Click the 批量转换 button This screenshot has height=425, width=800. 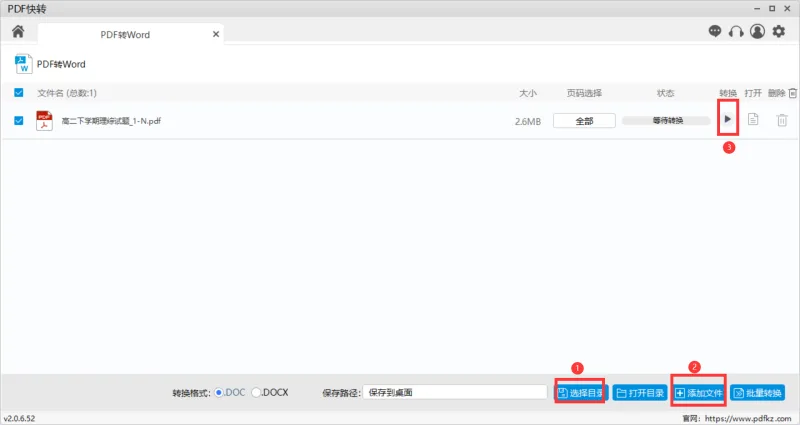(758, 393)
